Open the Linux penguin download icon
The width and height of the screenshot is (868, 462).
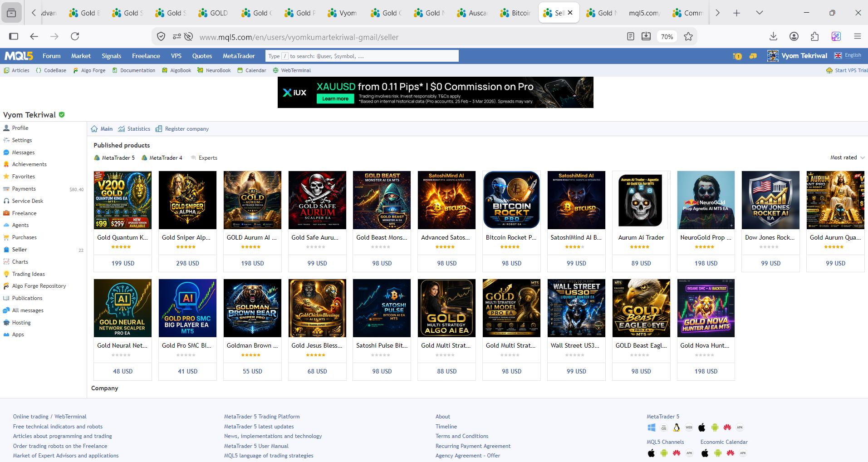pos(677,428)
